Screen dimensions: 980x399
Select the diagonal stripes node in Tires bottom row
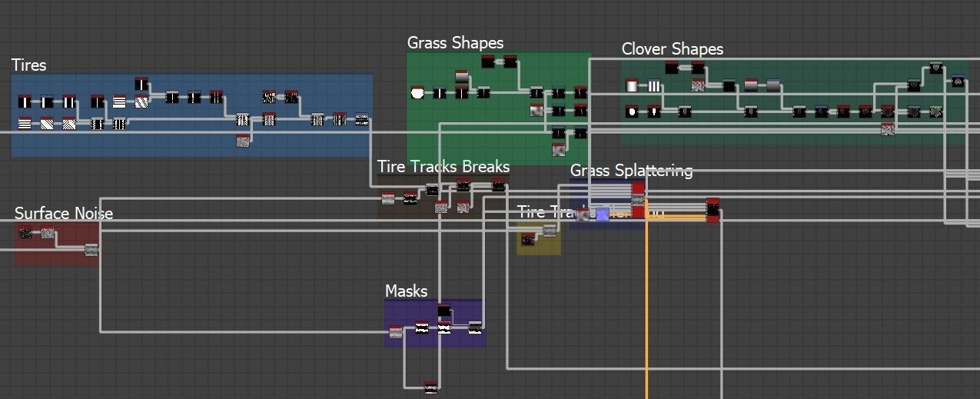pos(47,123)
